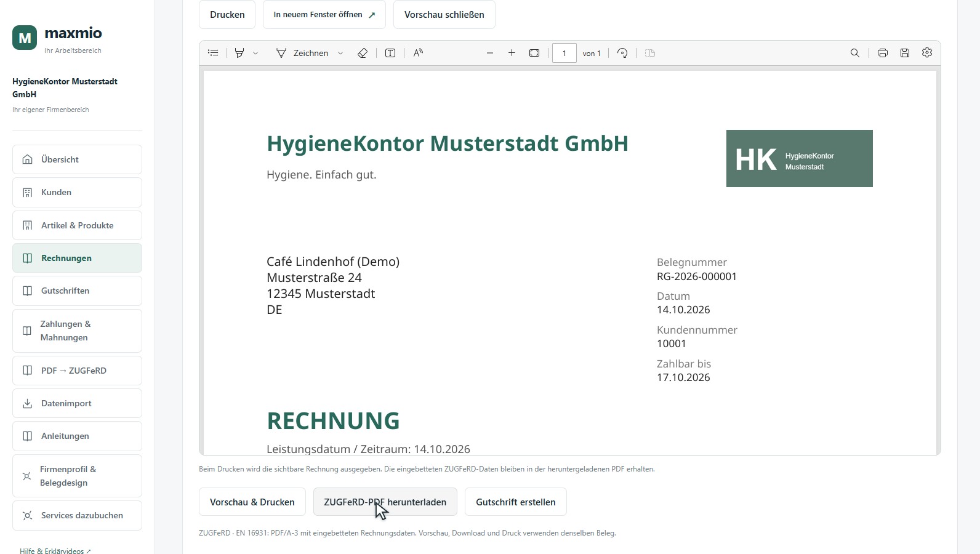
Task: Show the Anleitungen page
Action: 77,436
